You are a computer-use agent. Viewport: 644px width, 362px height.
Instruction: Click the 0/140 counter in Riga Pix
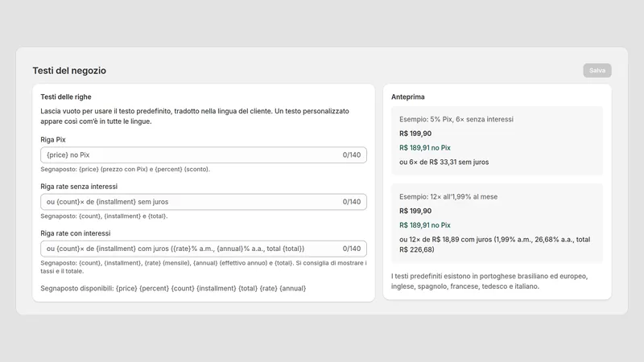[352, 154]
